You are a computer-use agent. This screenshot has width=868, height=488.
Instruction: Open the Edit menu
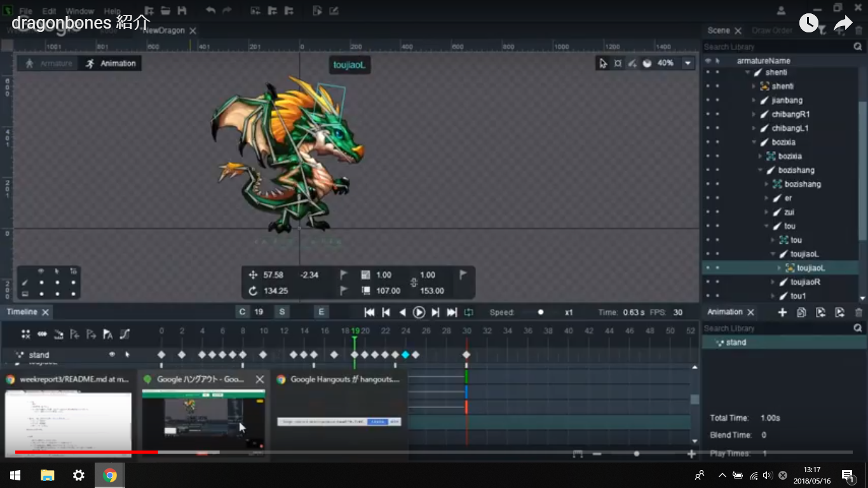pos(49,11)
